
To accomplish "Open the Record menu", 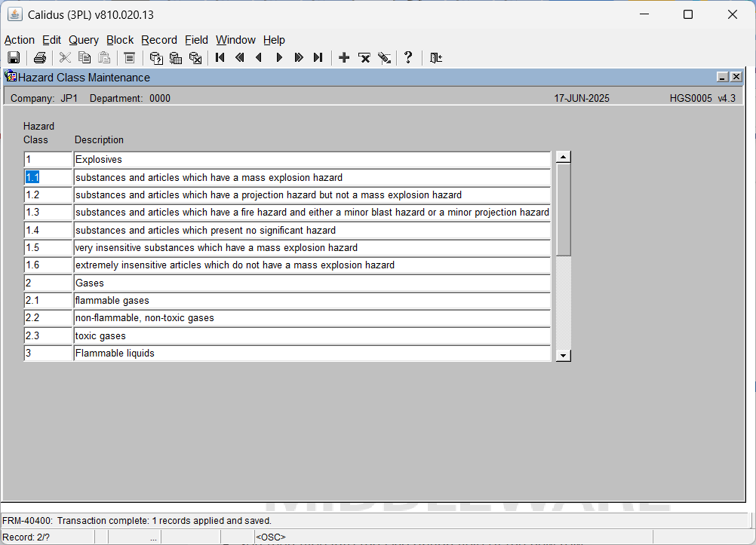I will (x=159, y=40).
